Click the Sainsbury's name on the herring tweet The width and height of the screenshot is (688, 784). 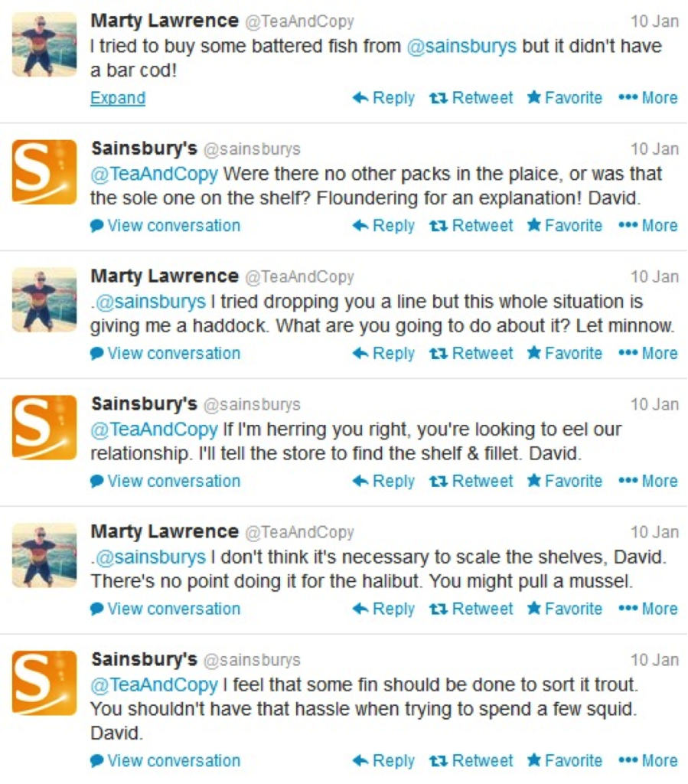coord(144,403)
